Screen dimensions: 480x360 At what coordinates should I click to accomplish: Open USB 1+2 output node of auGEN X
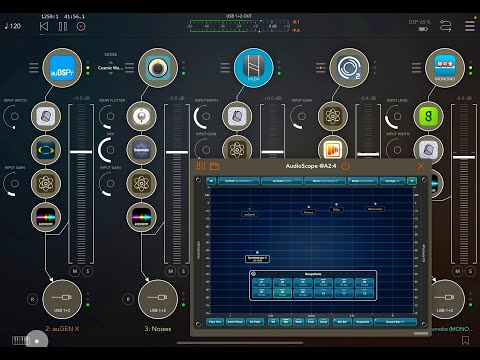[x=62, y=299]
